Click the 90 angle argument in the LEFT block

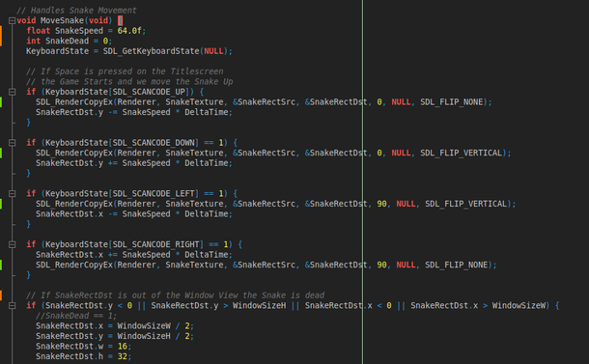tap(381, 204)
